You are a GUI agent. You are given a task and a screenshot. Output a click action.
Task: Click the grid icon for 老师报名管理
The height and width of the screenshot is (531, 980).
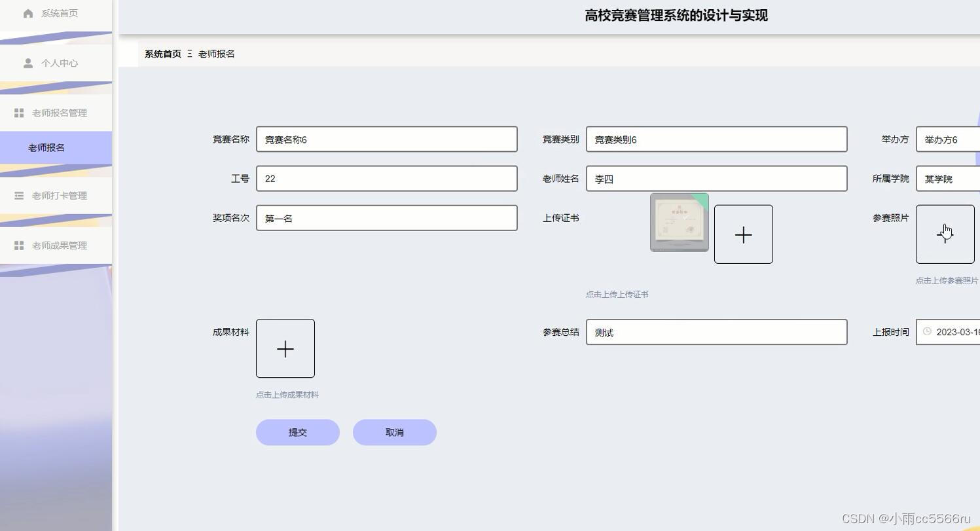click(x=19, y=113)
